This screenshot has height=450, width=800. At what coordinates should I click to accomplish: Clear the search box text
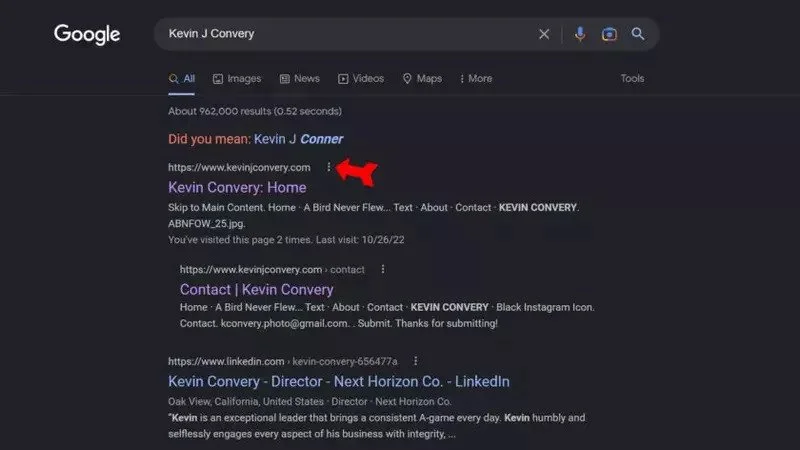[x=544, y=34]
